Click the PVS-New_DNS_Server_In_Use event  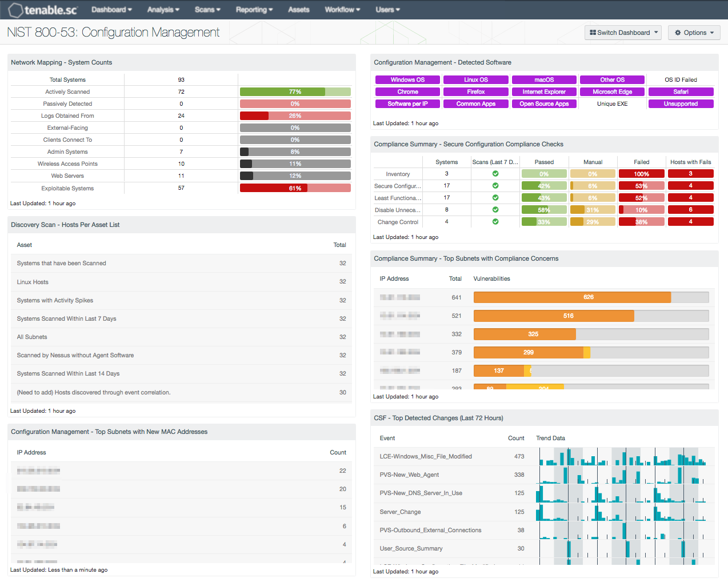[421, 493]
